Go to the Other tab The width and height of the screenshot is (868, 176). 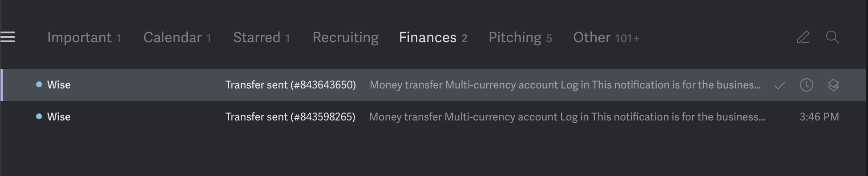(606, 38)
